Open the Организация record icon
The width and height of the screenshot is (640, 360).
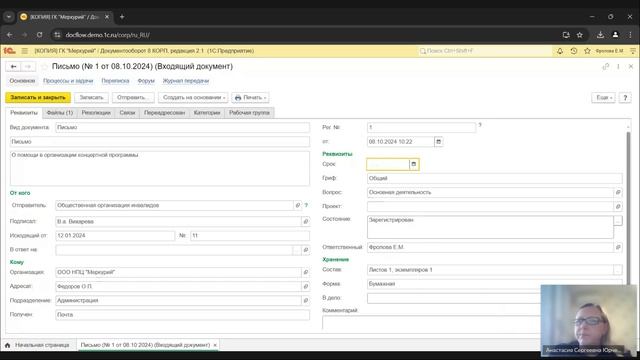coord(306,272)
